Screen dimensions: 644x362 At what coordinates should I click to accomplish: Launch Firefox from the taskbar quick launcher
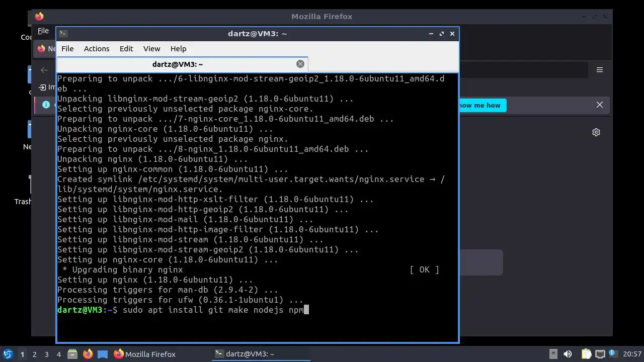[88, 354]
